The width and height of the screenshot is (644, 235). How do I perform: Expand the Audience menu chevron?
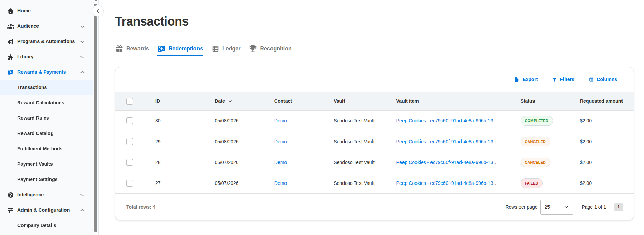click(82, 26)
